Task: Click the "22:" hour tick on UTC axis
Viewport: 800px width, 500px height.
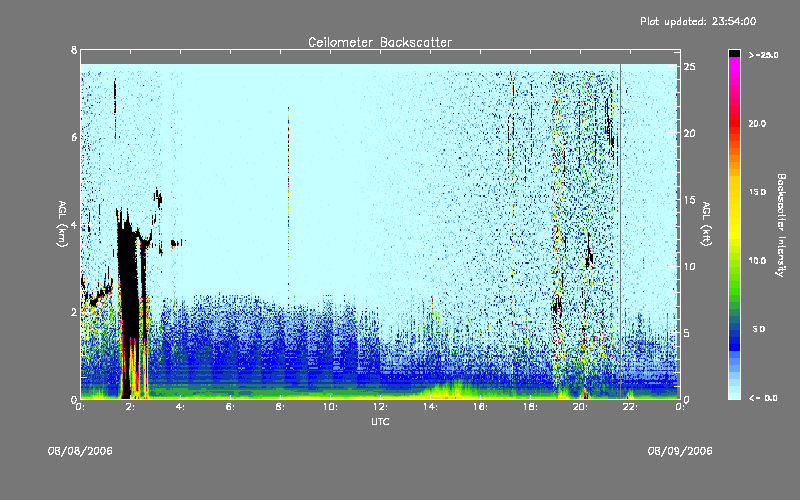Action: [x=630, y=407]
